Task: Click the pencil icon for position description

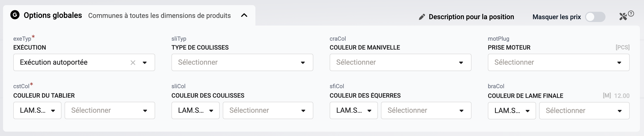Action: [x=422, y=17]
